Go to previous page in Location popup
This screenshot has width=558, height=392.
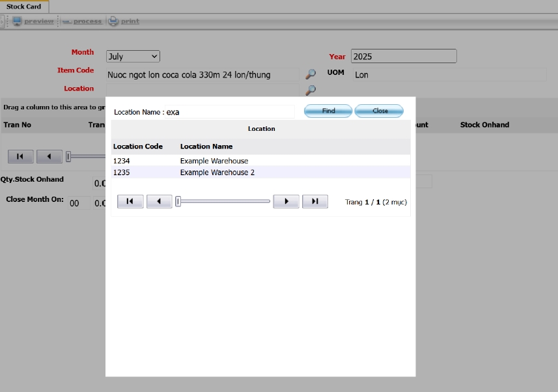(159, 202)
